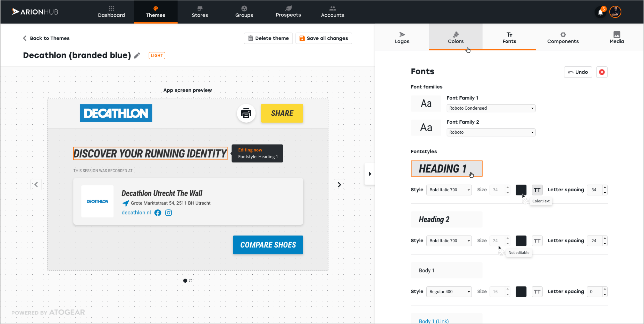644x324 pixels.
Task: Click Decathlon logo in preview header
Action: [x=116, y=113]
